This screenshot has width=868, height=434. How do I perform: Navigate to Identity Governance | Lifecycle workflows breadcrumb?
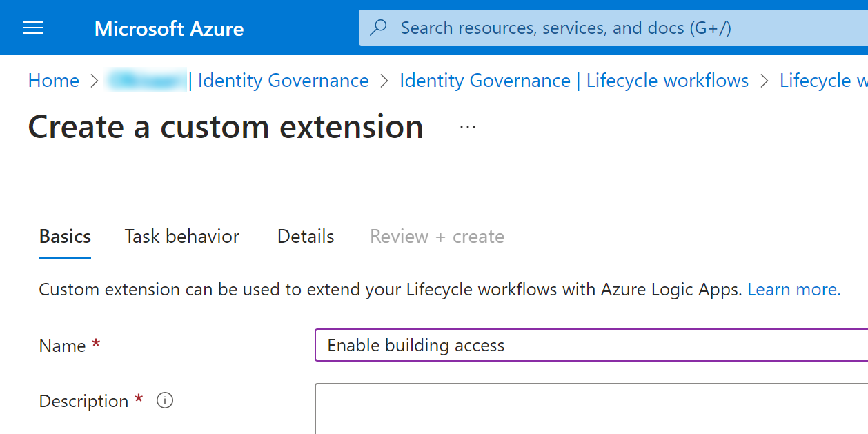coord(574,81)
